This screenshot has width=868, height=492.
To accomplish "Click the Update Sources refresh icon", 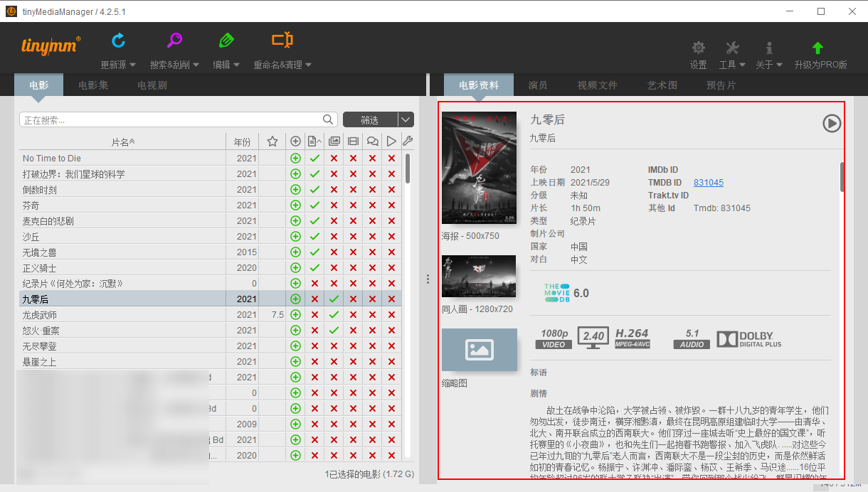I will tap(118, 41).
